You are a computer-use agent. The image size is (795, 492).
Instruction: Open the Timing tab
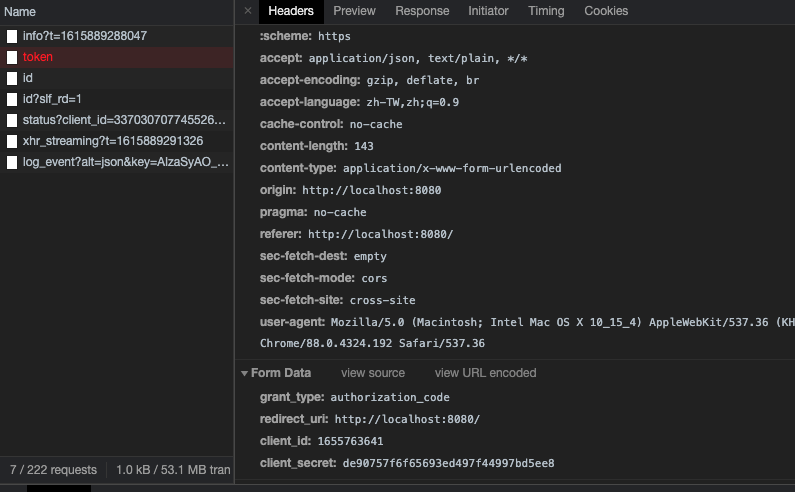tap(546, 11)
